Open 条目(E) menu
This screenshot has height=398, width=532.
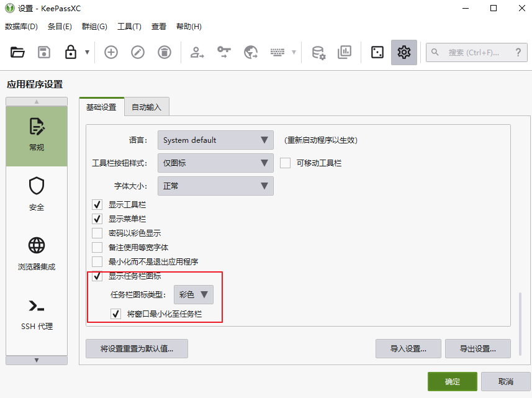point(60,27)
